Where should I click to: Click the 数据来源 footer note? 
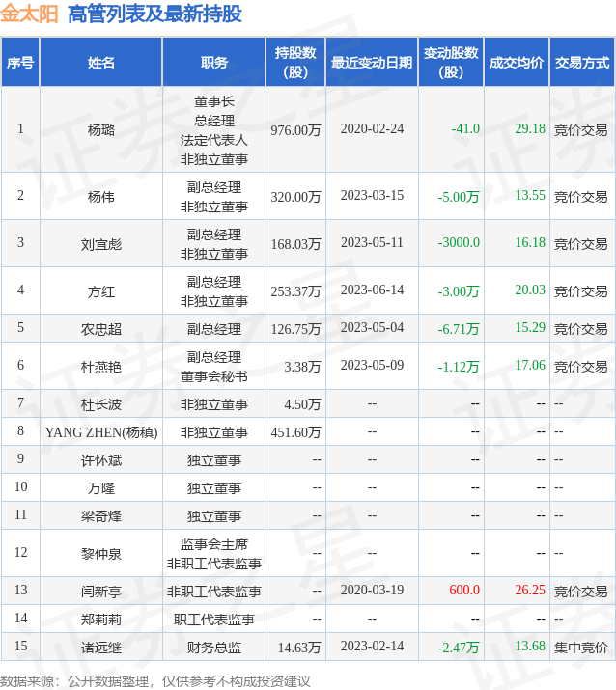tap(155, 681)
